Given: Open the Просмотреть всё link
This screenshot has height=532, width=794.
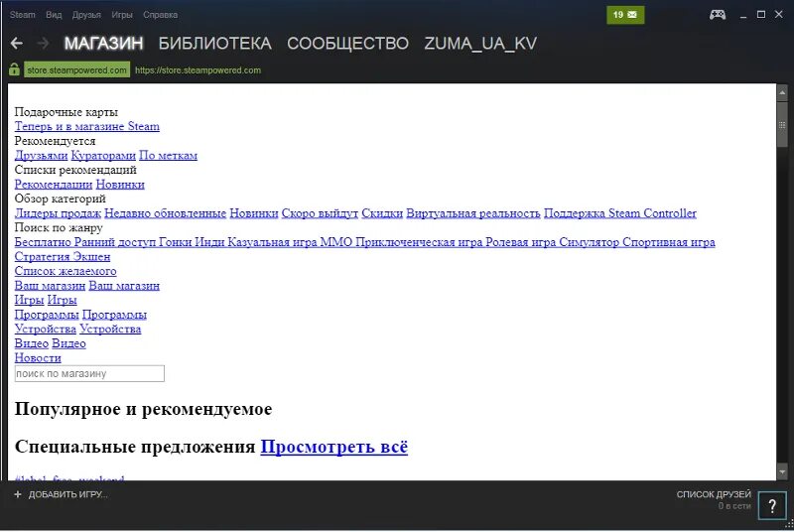Looking at the screenshot, I should (x=334, y=447).
